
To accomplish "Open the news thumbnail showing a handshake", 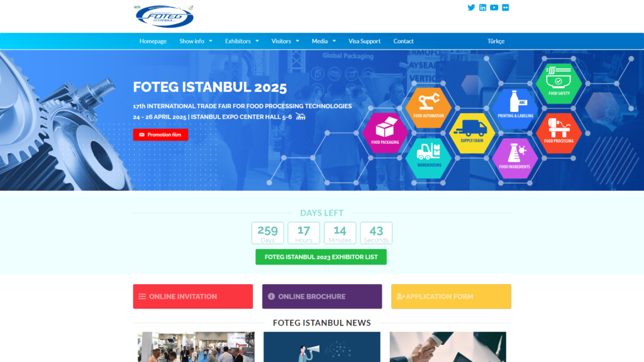I will click(x=448, y=347).
